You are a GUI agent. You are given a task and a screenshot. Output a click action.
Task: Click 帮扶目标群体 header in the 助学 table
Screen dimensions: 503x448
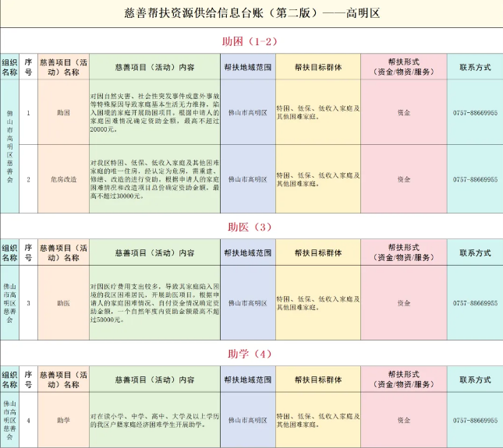[318, 379]
